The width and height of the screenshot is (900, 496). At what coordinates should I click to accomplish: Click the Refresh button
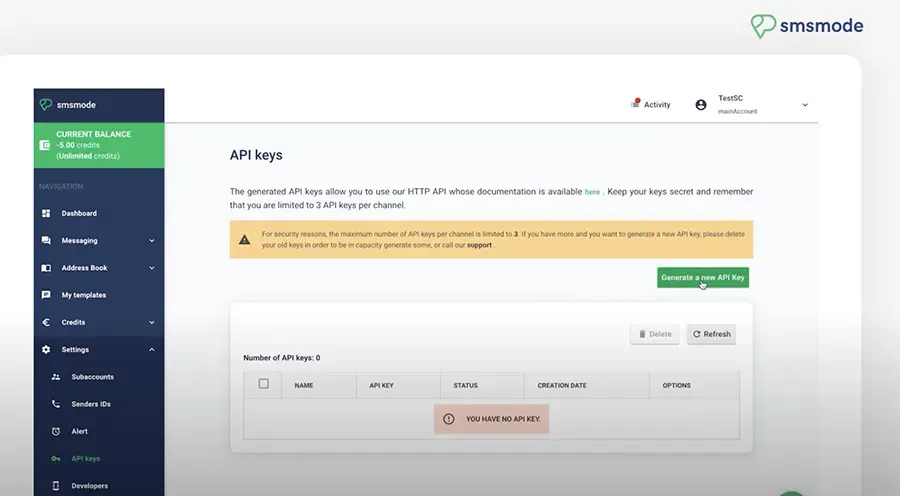click(711, 334)
